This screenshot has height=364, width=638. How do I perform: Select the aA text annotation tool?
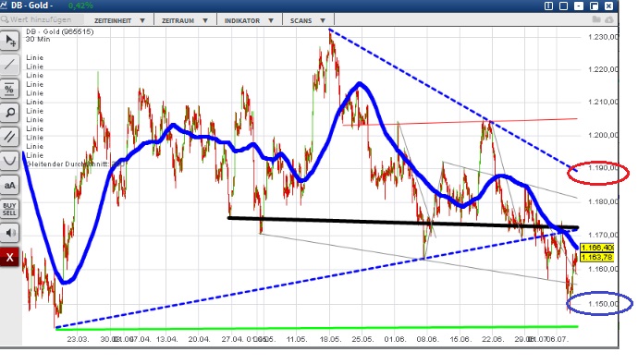point(10,185)
